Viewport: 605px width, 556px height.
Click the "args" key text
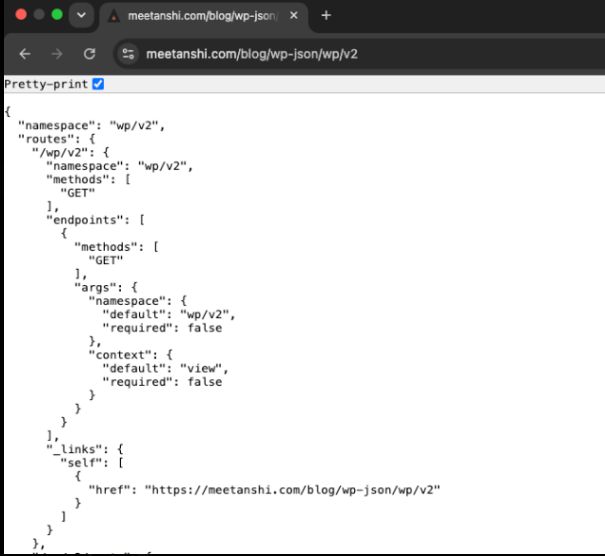point(95,287)
